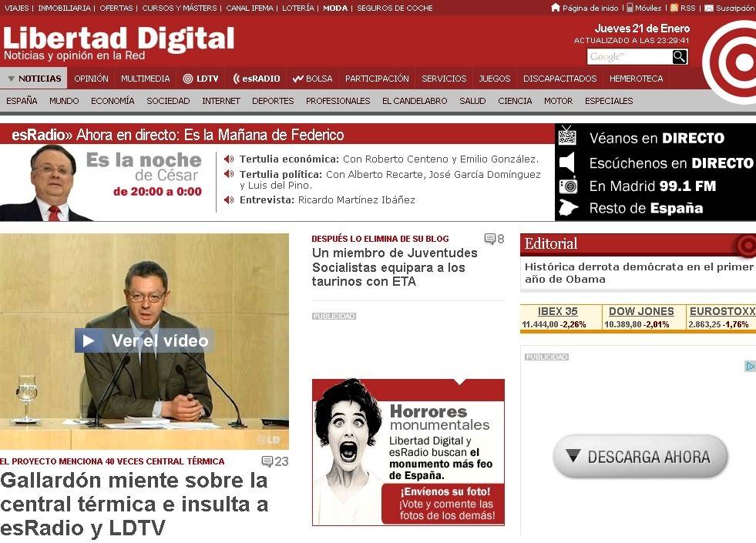
Task: Go to the ECONOMÍA section tab
Action: click(x=113, y=101)
